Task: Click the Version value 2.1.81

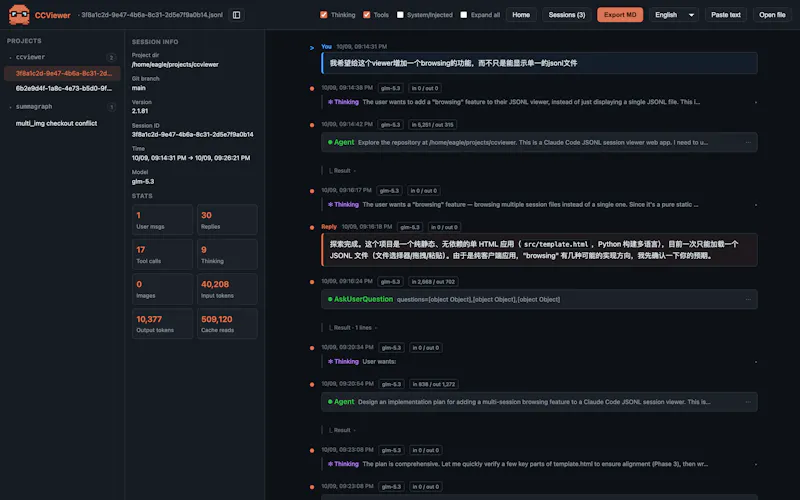Action: pos(140,111)
